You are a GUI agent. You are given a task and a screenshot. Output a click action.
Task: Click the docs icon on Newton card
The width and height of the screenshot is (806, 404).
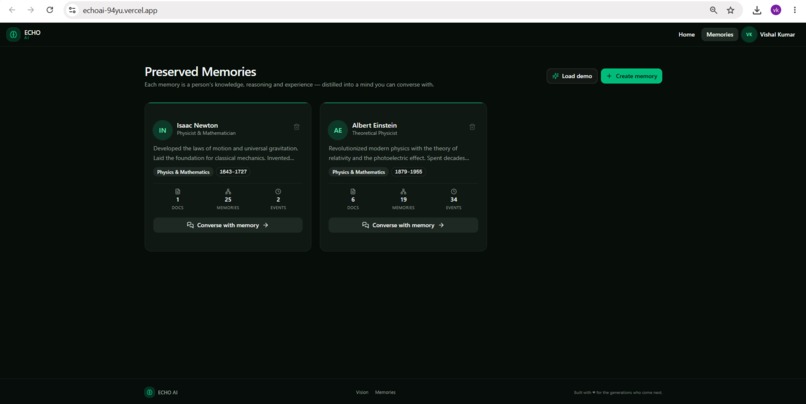pos(177,191)
